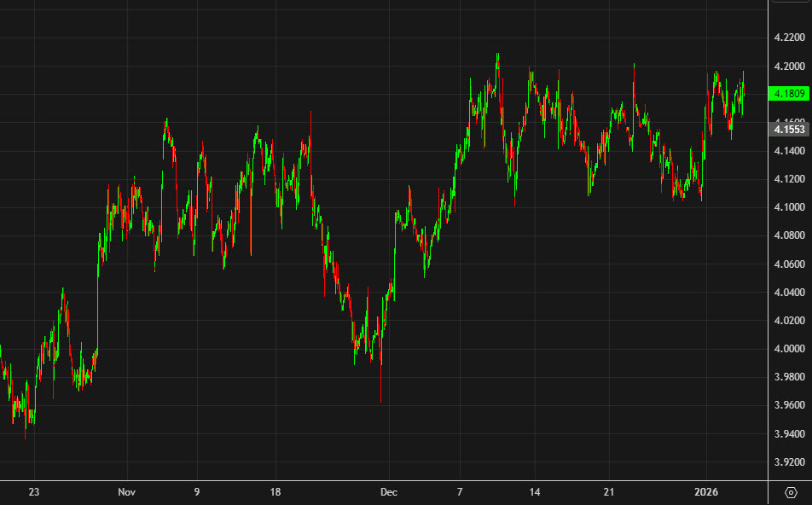
Task: Select the 18 date label on the axis
Action: [x=275, y=492]
